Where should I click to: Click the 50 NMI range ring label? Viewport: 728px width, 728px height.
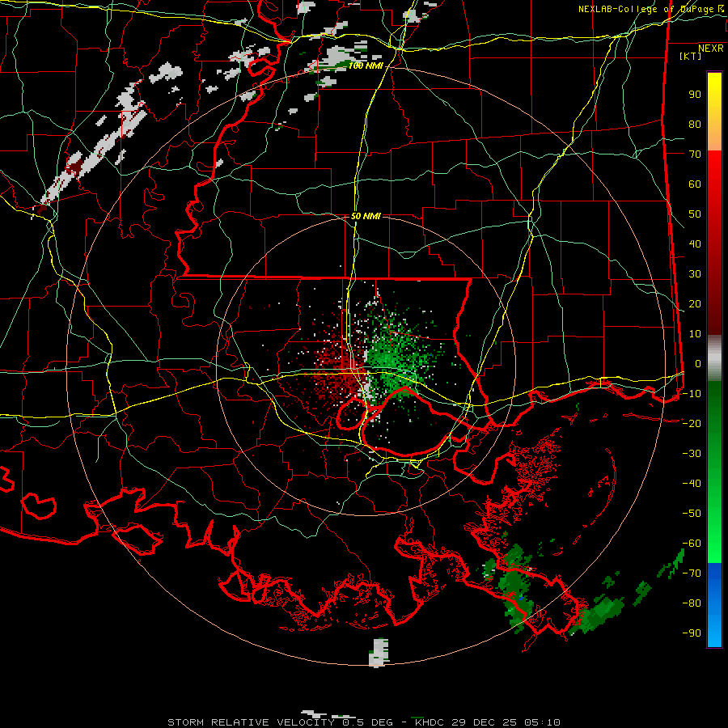click(x=366, y=216)
